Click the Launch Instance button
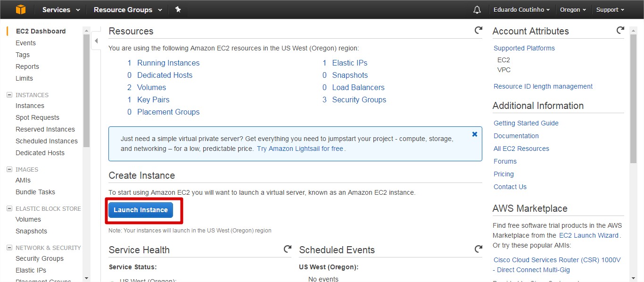The image size is (644, 282). tap(140, 210)
